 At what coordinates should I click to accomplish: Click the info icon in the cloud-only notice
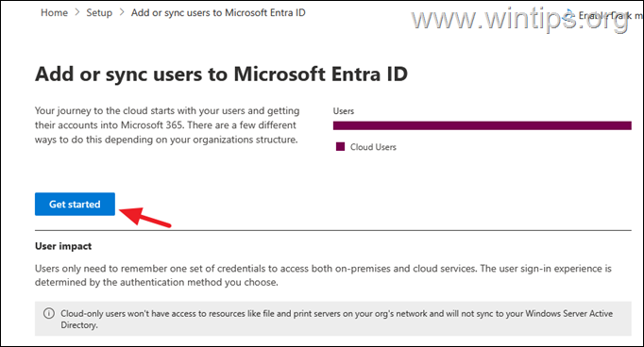point(49,313)
